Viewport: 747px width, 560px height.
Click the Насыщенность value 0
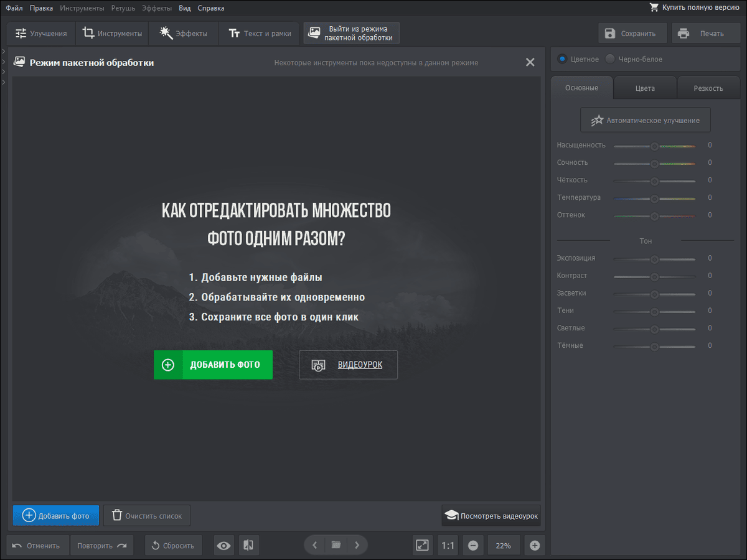pyautogui.click(x=710, y=145)
